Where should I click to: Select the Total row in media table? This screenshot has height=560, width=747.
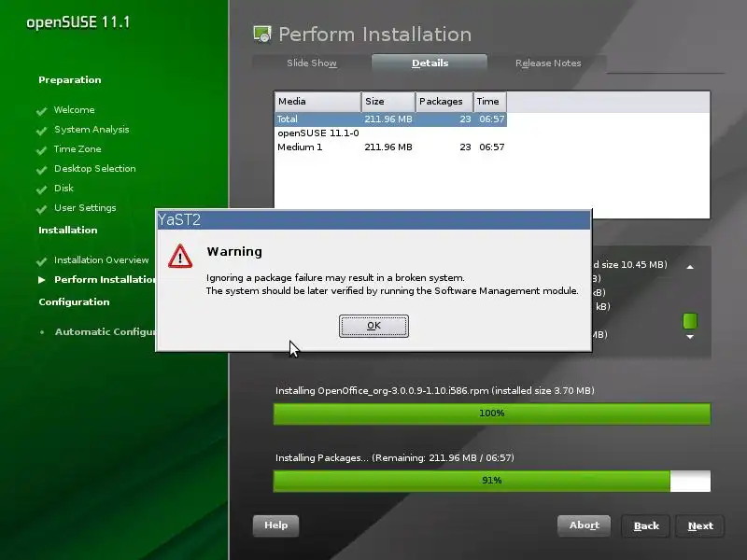tap(390, 119)
